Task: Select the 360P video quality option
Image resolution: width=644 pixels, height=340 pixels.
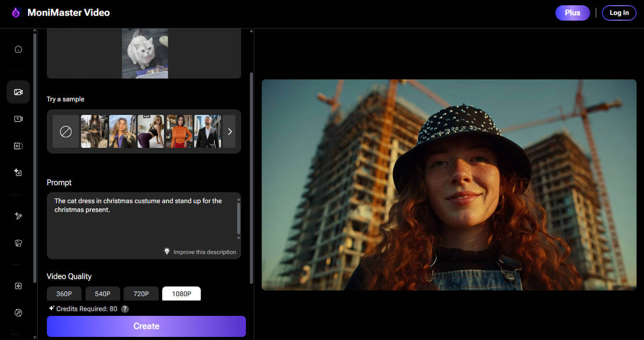Action: (64, 293)
